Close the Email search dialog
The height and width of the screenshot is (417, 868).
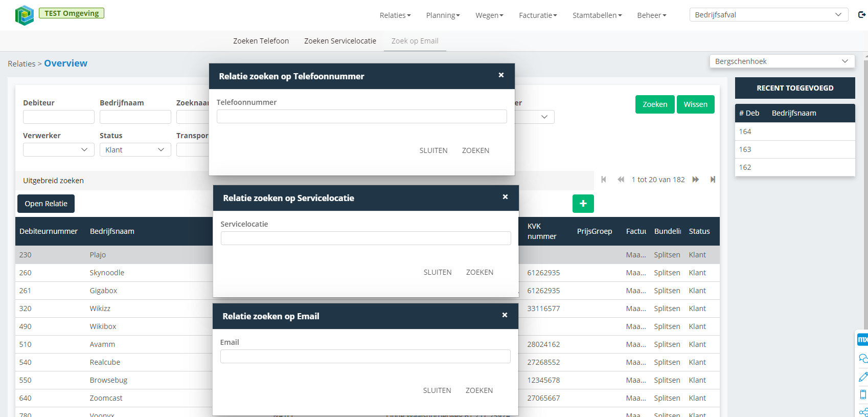[505, 315]
